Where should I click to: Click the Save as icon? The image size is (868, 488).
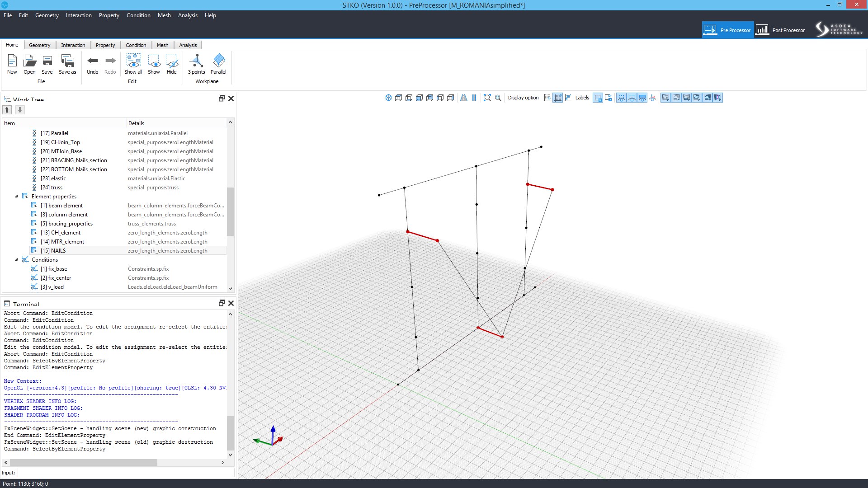point(67,64)
